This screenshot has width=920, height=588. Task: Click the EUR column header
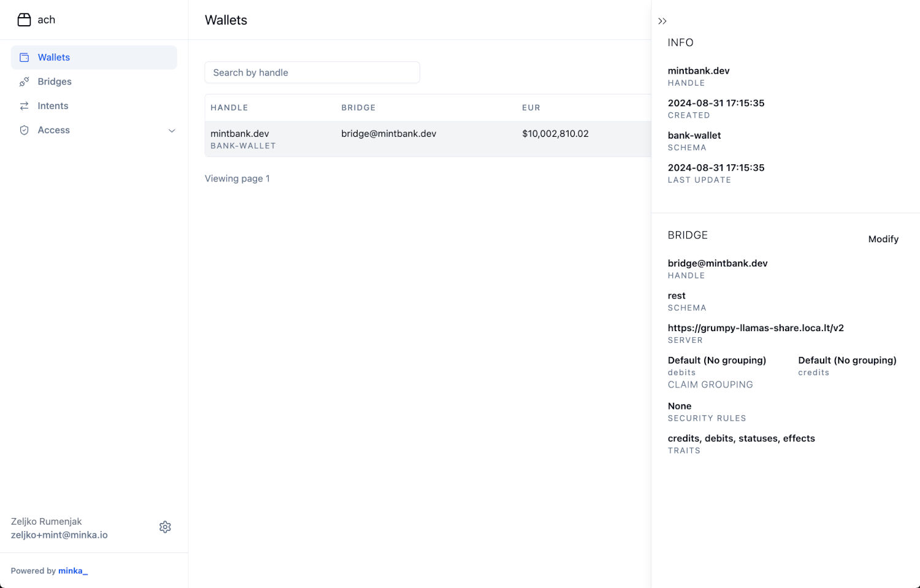(x=531, y=108)
